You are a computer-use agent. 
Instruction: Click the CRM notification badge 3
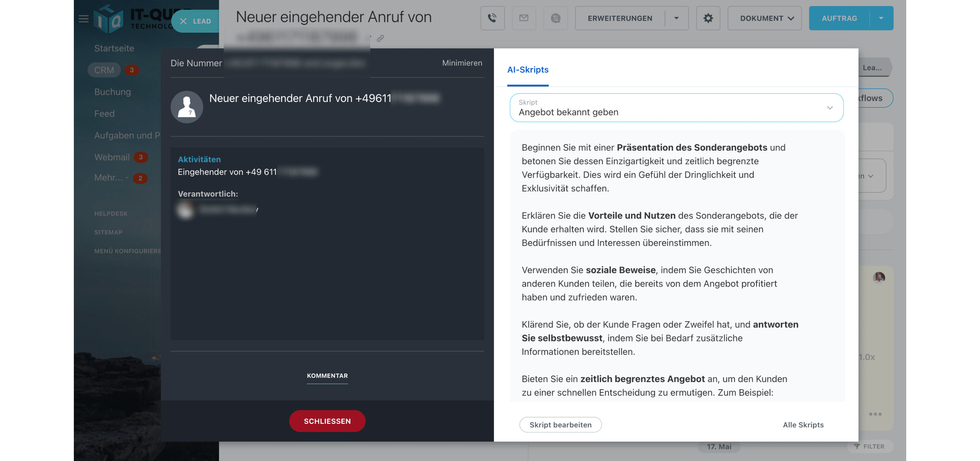tap(132, 70)
